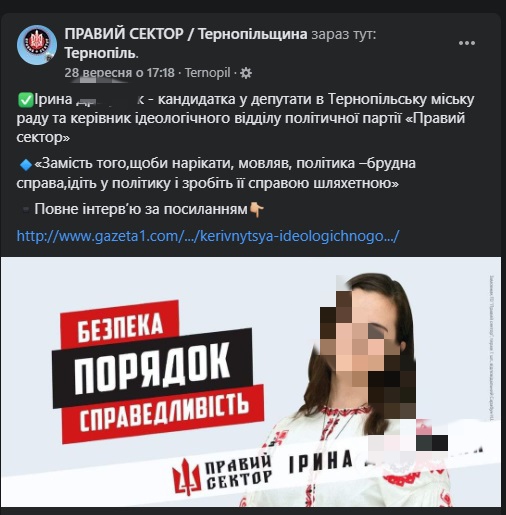Click the black ПОРЯДОК slogan banner
The height and width of the screenshot is (515, 506).
pos(152,368)
